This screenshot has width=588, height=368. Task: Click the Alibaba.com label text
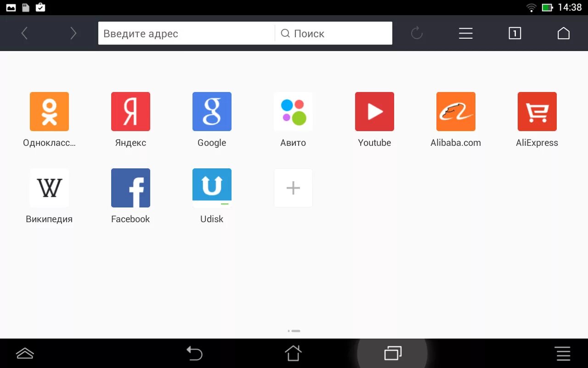click(x=456, y=143)
